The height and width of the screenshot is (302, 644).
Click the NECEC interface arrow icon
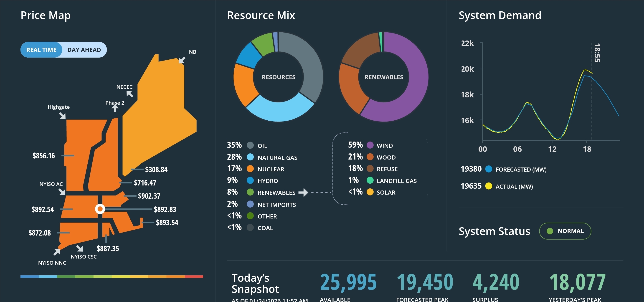coord(129,94)
